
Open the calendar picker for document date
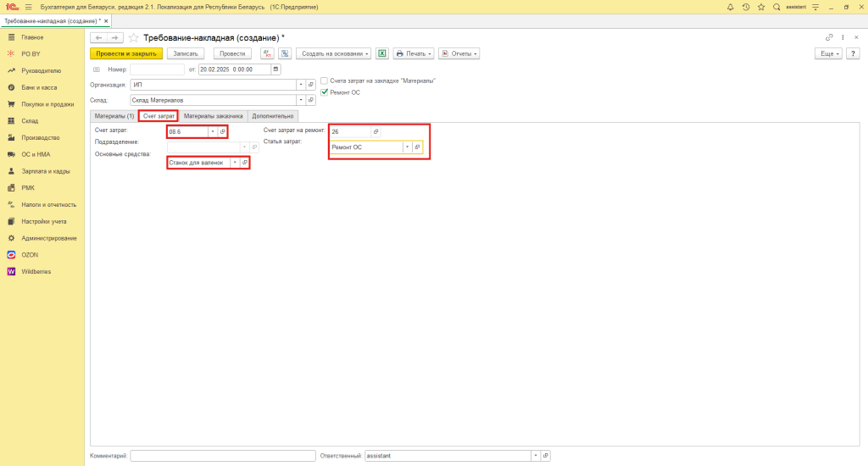pos(275,69)
